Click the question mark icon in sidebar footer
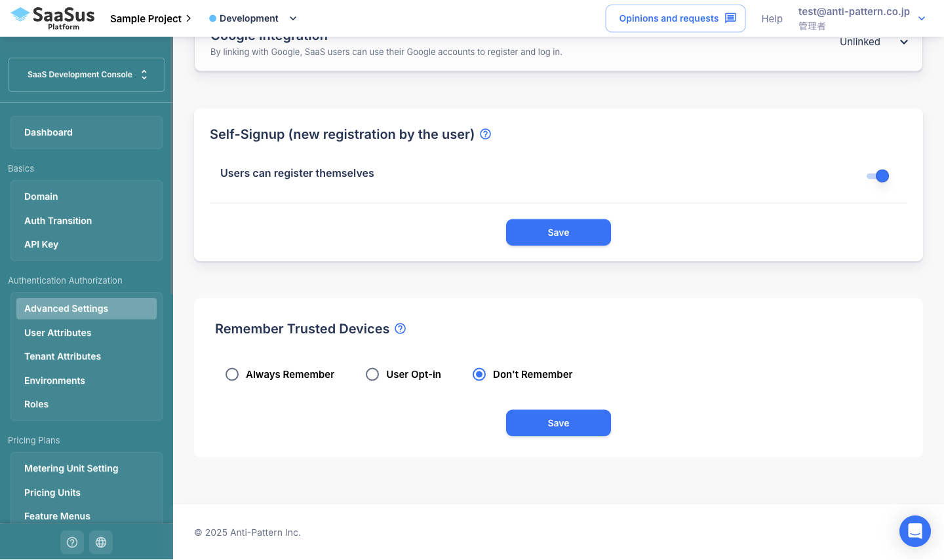944x560 pixels. pyautogui.click(x=72, y=542)
